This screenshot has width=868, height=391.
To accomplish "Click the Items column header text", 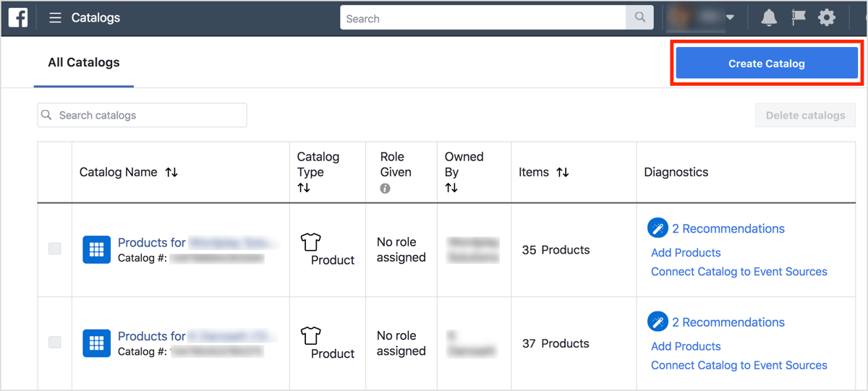I will coord(534,173).
